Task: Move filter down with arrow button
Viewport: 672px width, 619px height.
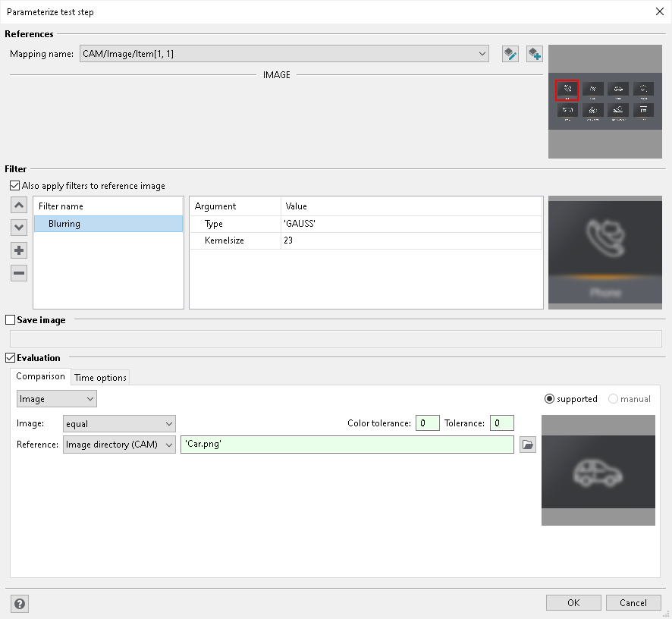Action: coord(19,228)
